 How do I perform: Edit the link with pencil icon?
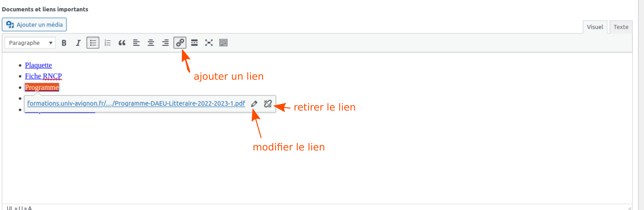coord(254,104)
